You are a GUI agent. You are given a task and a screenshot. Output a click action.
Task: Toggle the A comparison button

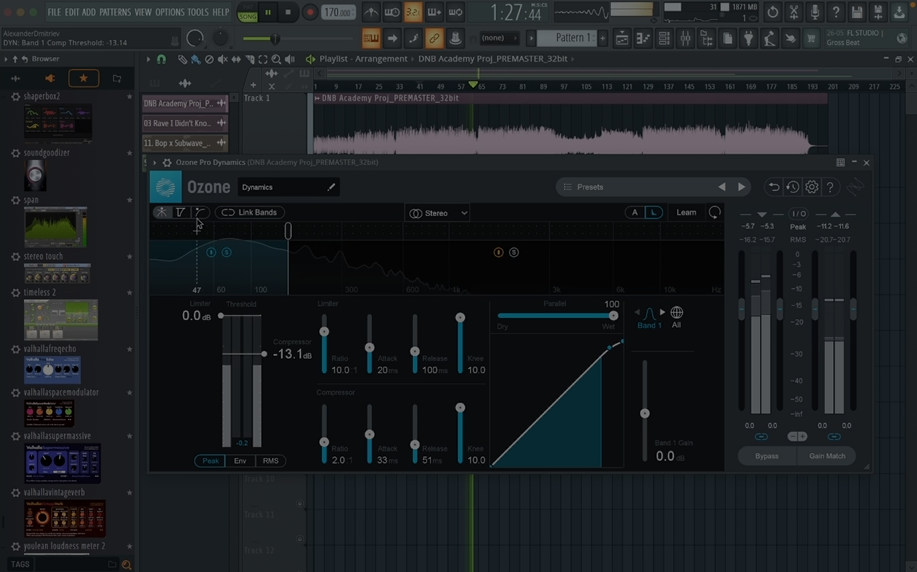click(x=635, y=213)
